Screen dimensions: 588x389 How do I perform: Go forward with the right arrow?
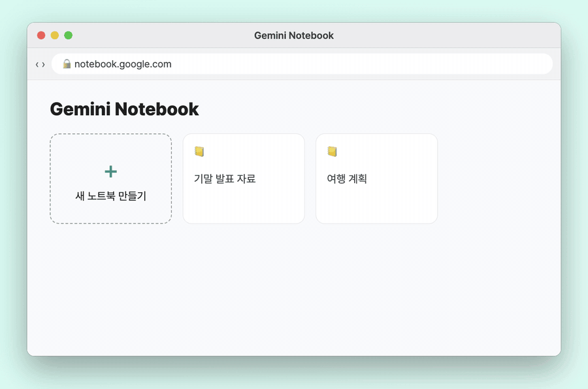tap(44, 65)
